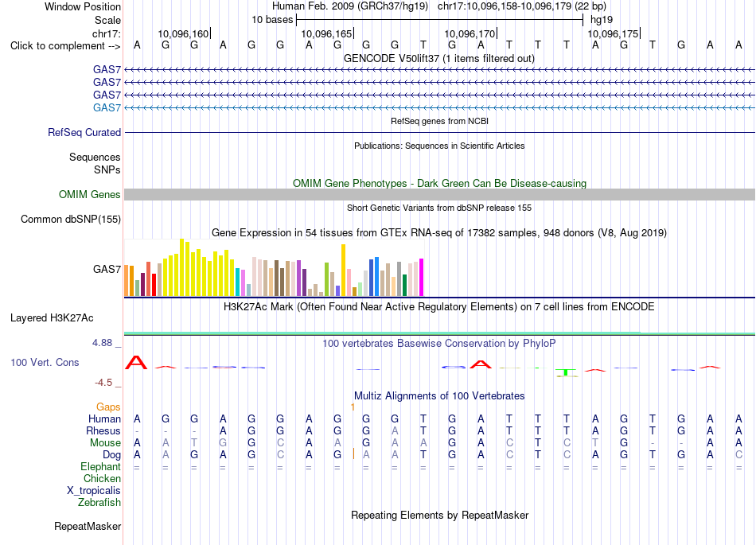Screen dimensions: 756x545
Task: Click the magenta bar in GTEx chart
Action: [x=422, y=277]
